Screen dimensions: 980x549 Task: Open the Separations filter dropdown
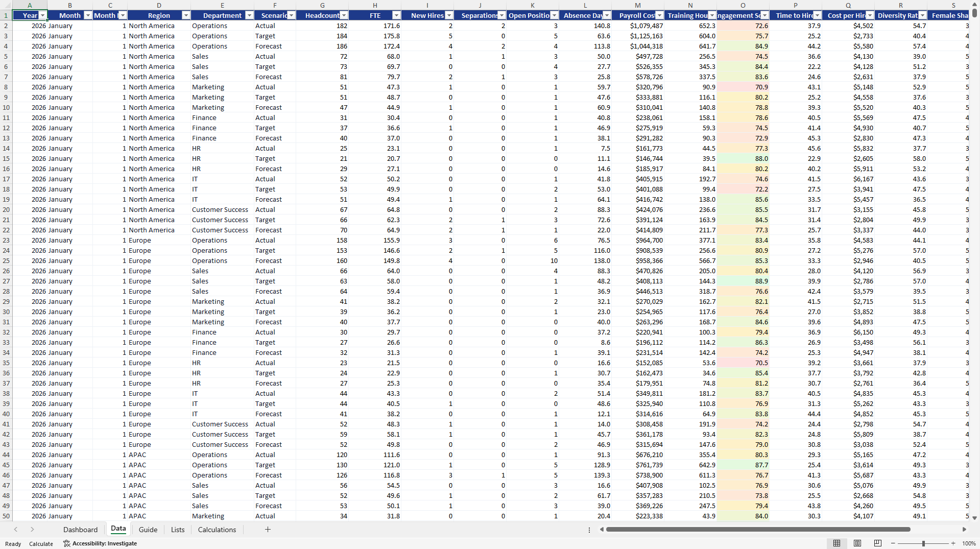[x=501, y=15]
